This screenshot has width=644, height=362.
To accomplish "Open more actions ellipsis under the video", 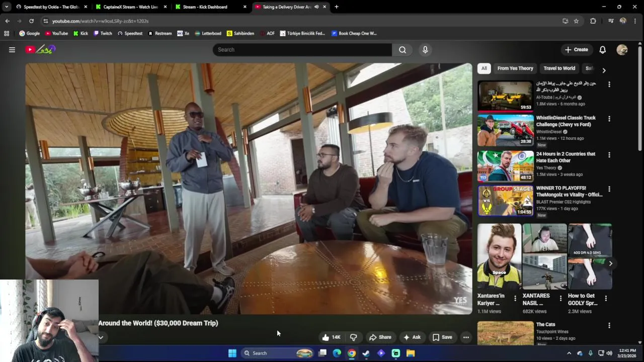I will click(x=466, y=337).
